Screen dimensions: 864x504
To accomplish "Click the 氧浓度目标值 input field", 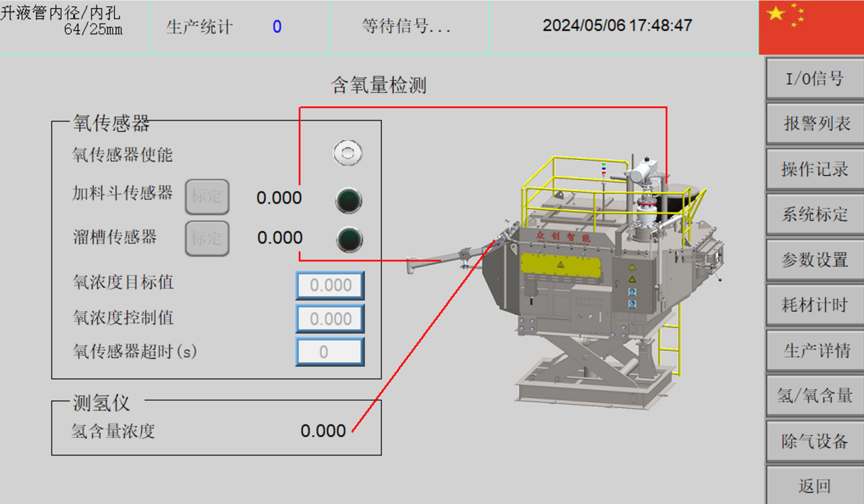I will [x=330, y=285].
